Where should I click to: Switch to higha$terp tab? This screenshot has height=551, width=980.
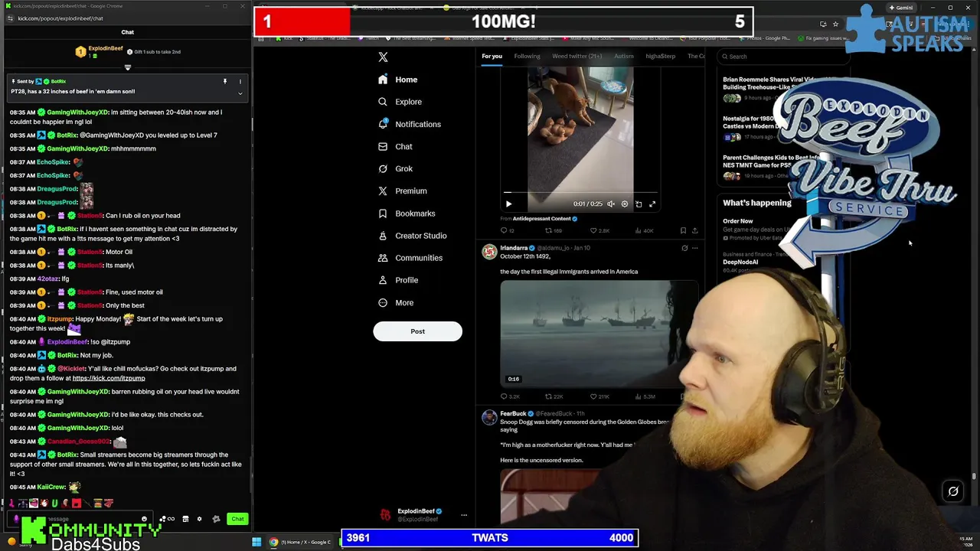(660, 56)
